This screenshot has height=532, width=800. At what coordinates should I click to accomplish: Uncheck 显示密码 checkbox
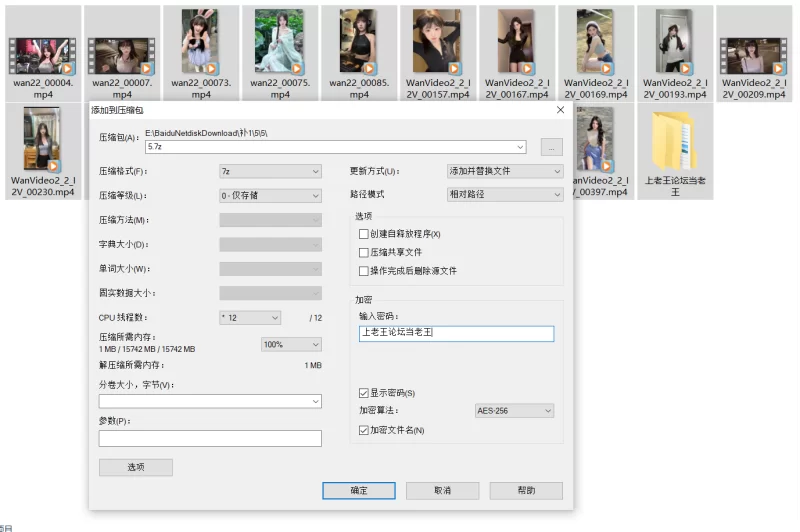tap(364, 393)
